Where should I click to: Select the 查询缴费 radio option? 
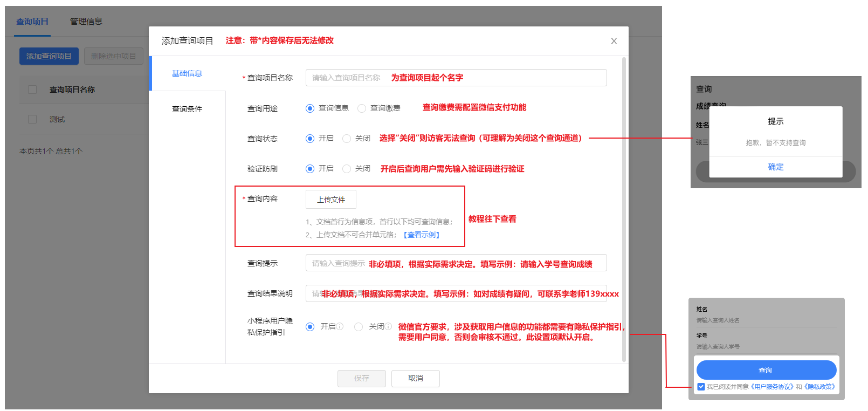(362, 108)
